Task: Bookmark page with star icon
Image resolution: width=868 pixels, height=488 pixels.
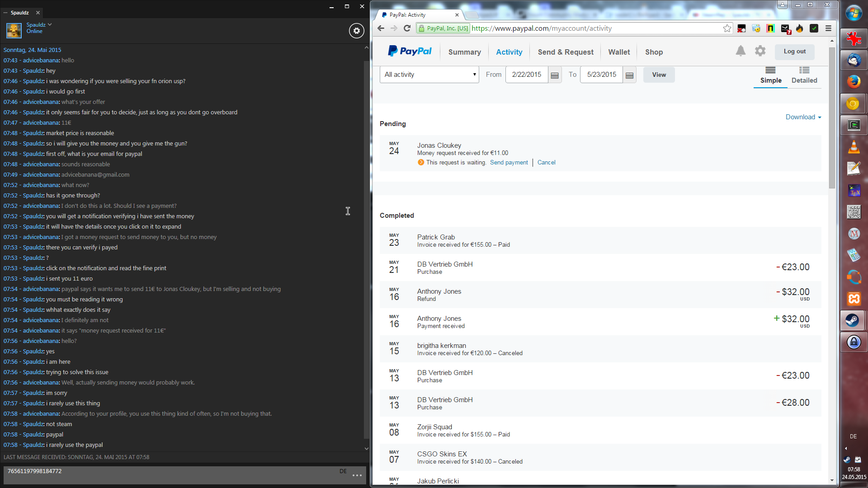Action: 727,28
